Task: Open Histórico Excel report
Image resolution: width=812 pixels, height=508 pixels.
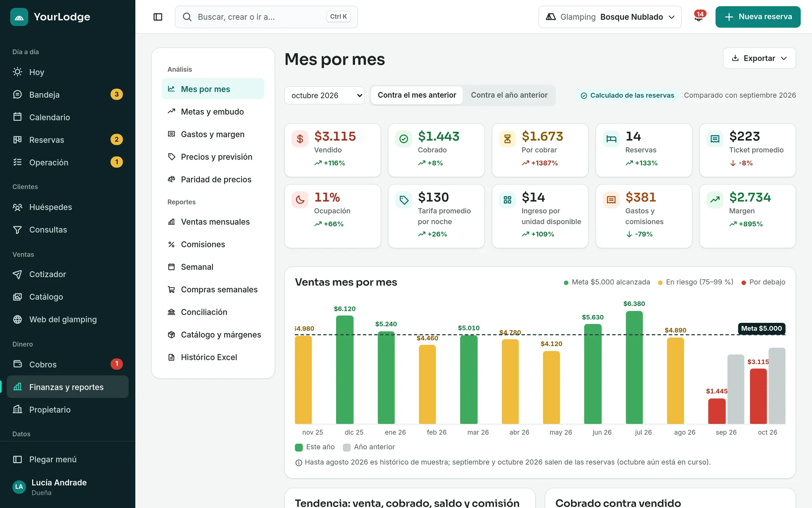Action: 213,357
